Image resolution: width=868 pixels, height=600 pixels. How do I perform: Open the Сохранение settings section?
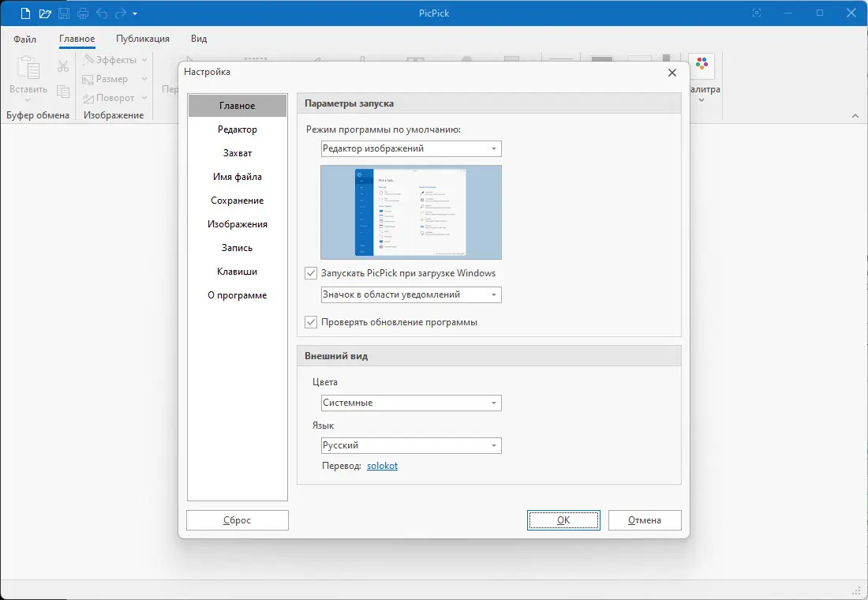pyautogui.click(x=237, y=201)
